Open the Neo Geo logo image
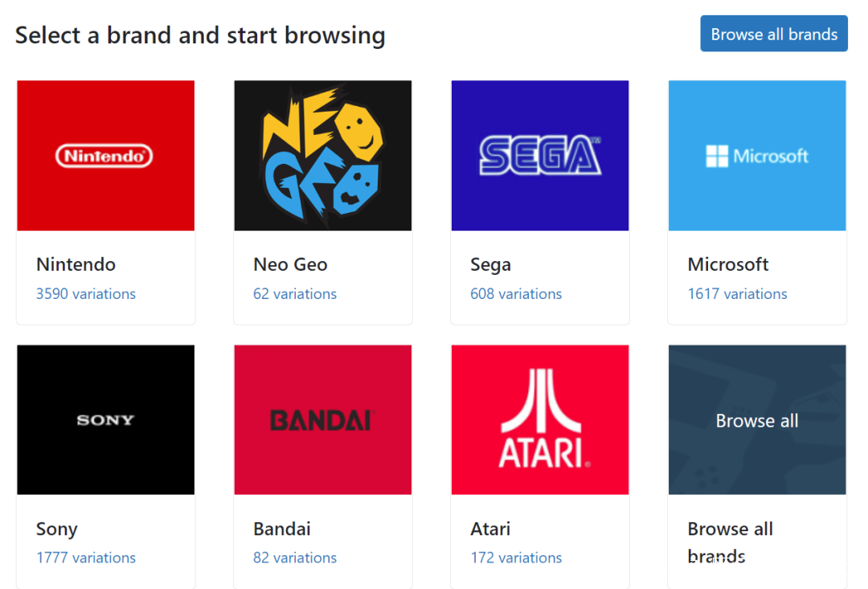This screenshot has width=868, height=589. 323,156
